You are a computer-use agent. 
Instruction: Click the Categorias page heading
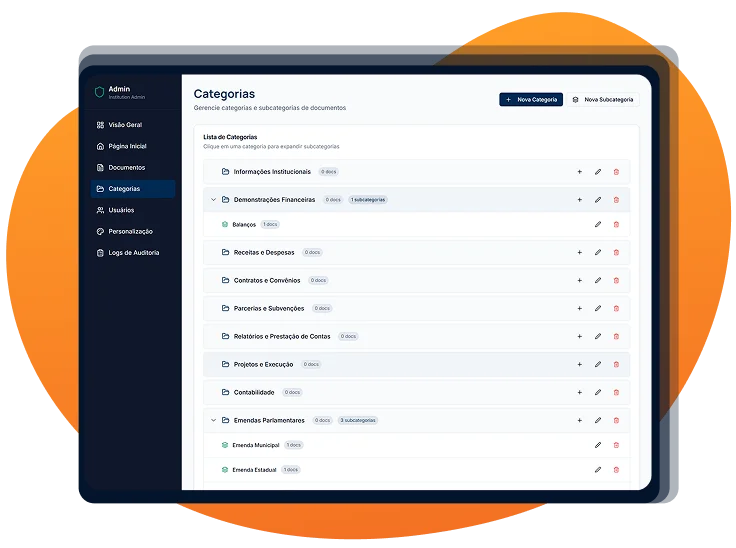pos(224,94)
